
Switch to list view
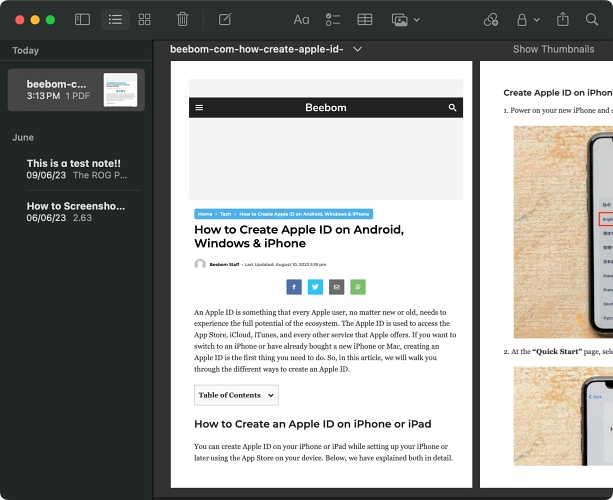coord(115,20)
